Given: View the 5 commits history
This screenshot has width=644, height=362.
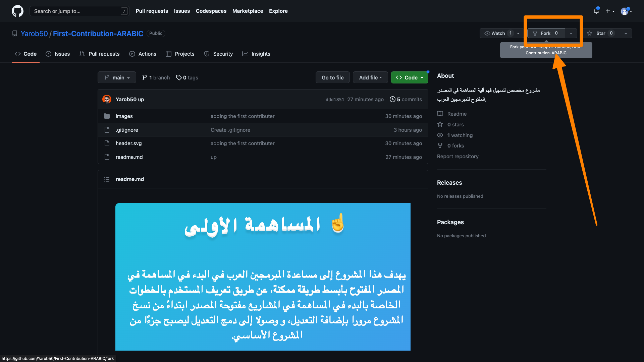Looking at the screenshot, I should pyautogui.click(x=406, y=100).
